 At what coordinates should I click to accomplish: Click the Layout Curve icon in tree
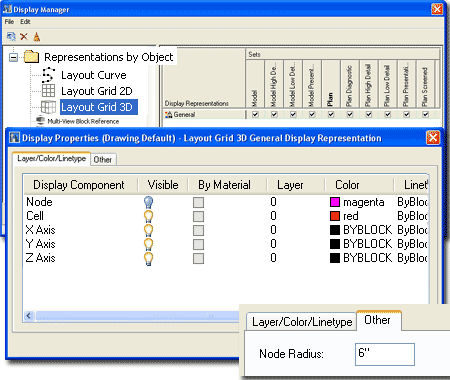pos(48,75)
